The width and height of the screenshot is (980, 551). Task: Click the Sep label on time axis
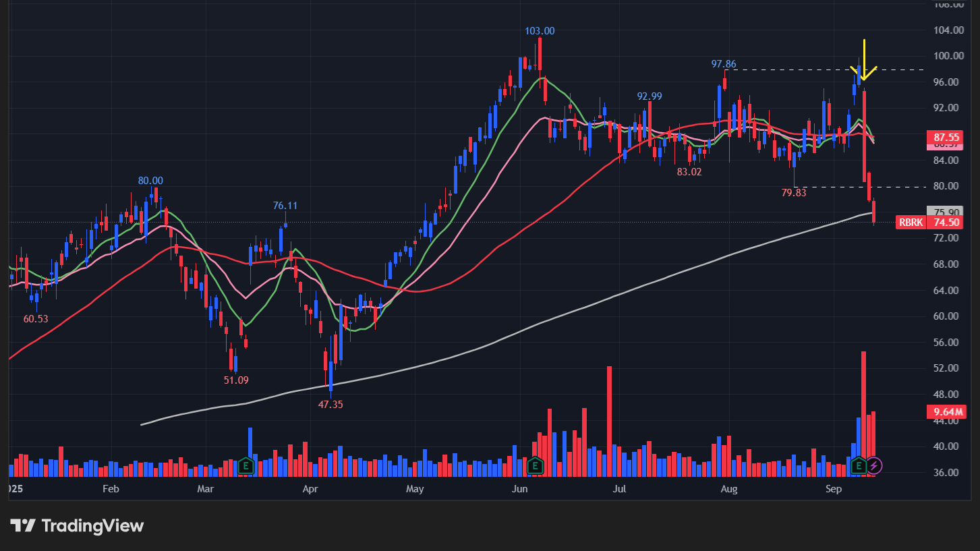click(834, 488)
